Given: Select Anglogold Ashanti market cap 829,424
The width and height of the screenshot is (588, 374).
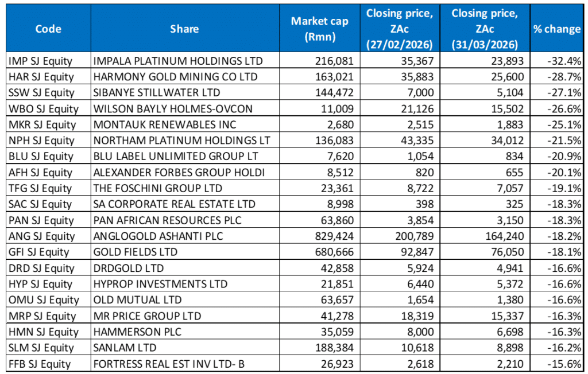Looking at the screenshot, I should click(x=339, y=236).
